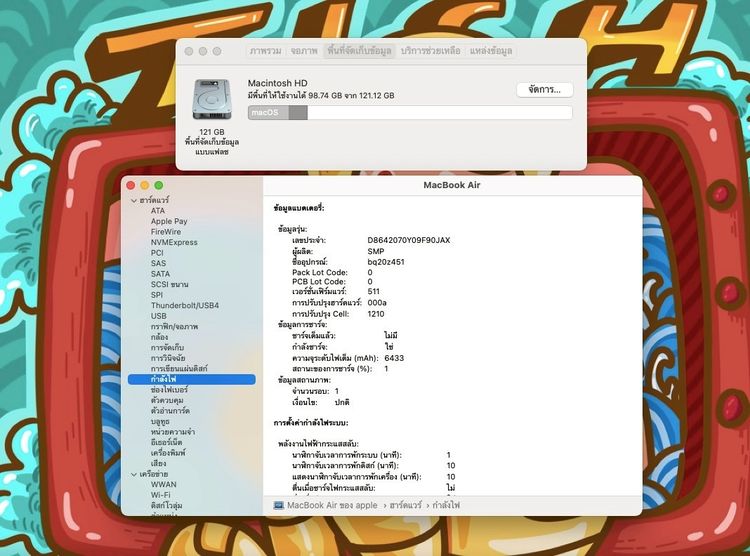This screenshot has width=750, height=556.
Task: Click serial number D8642070Y09F90JAX
Action: [x=408, y=240]
